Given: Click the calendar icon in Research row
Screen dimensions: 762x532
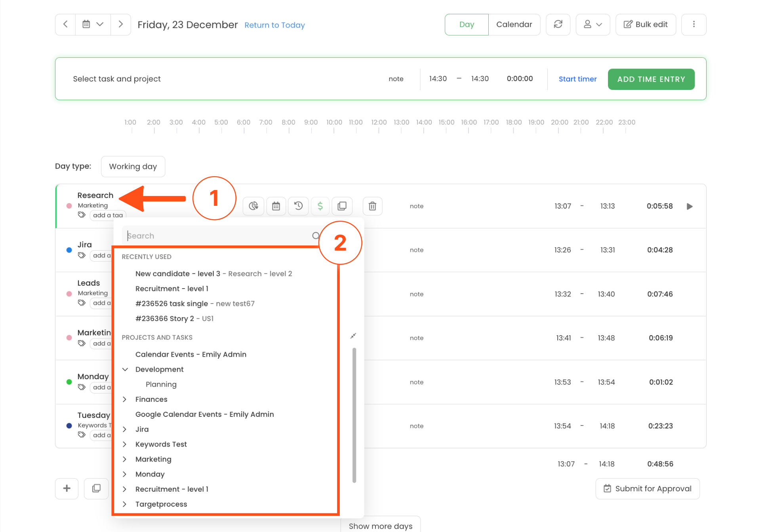Looking at the screenshot, I should coord(276,206).
